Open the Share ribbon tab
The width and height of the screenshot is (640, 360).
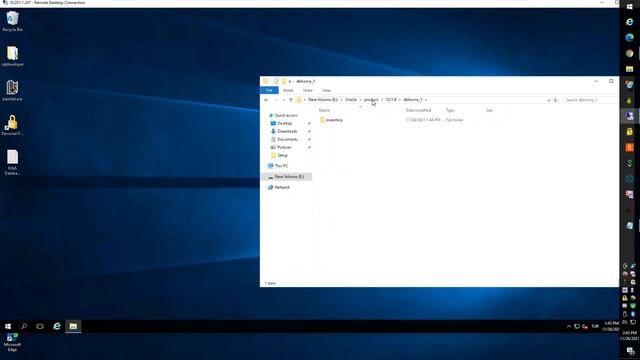[x=307, y=90]
